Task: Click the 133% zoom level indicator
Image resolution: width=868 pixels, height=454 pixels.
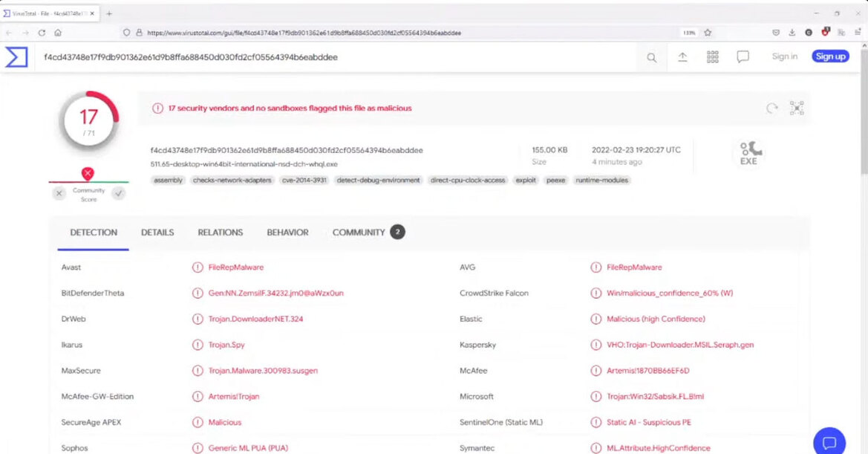Action: [689, 33]
